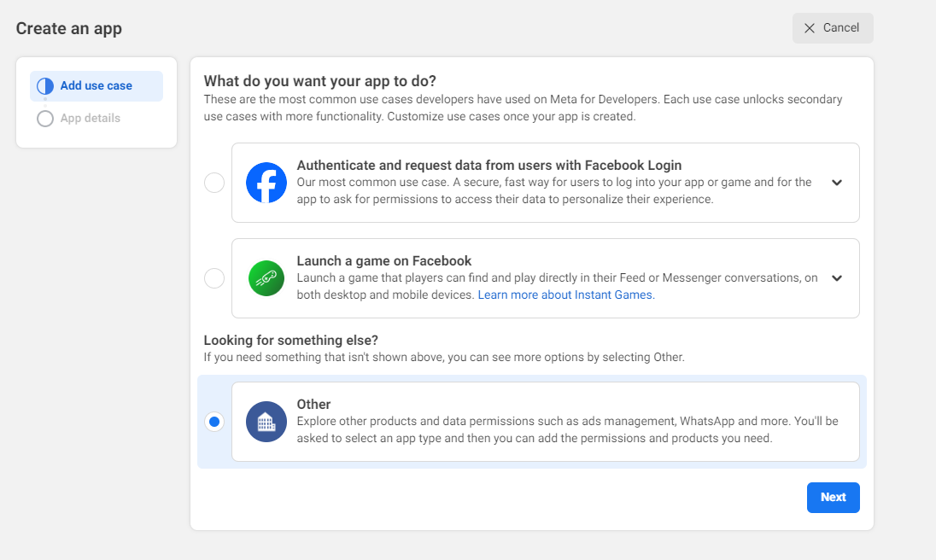
Task: Select the Facebook Login use case radio button
Action: [214, 183]
